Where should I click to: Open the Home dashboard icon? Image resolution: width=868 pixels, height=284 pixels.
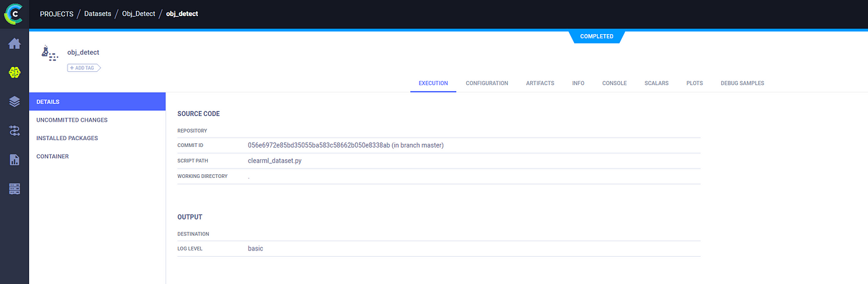(14, 44)
